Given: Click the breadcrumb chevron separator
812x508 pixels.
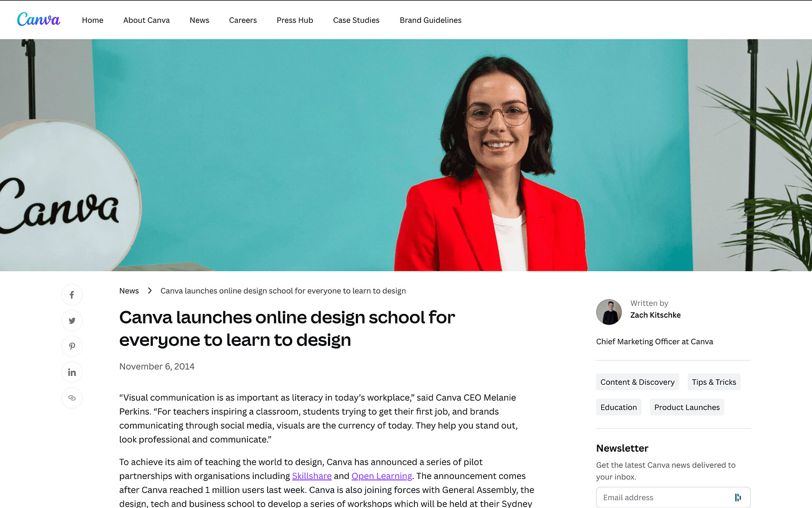Looking at the screenshot, I should [x=149, y=291].
